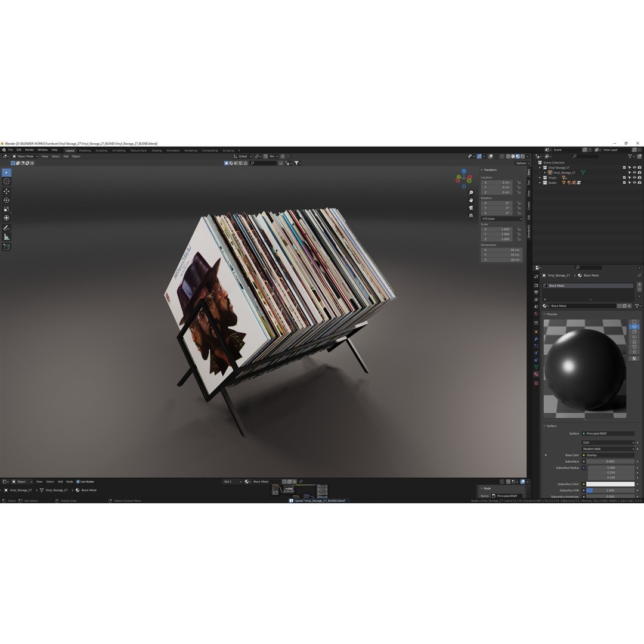Viewport: 644px width, 644px height.
Task: Hide Vinyls collection with eye icon
Action: click(634, 178)
